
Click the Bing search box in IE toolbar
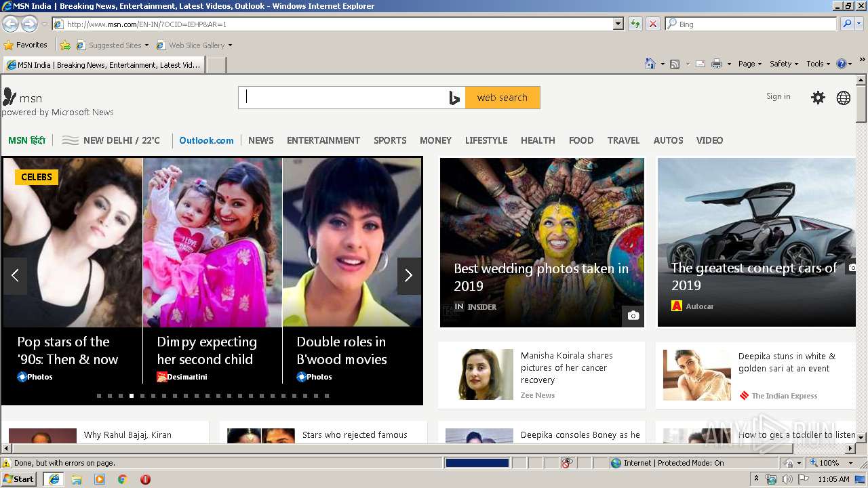point(751,24)
